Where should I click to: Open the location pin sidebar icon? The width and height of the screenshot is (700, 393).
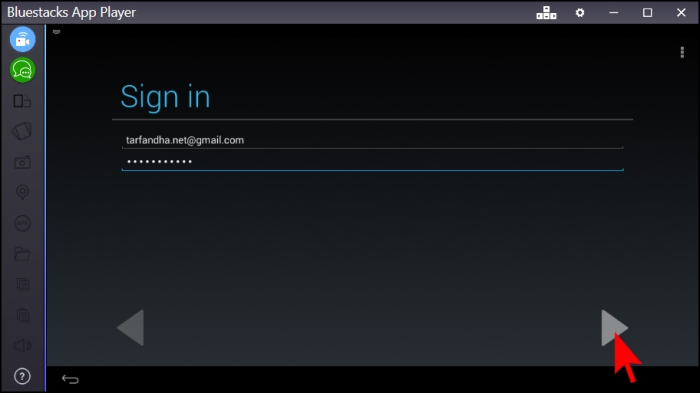[x=22, y=192]
